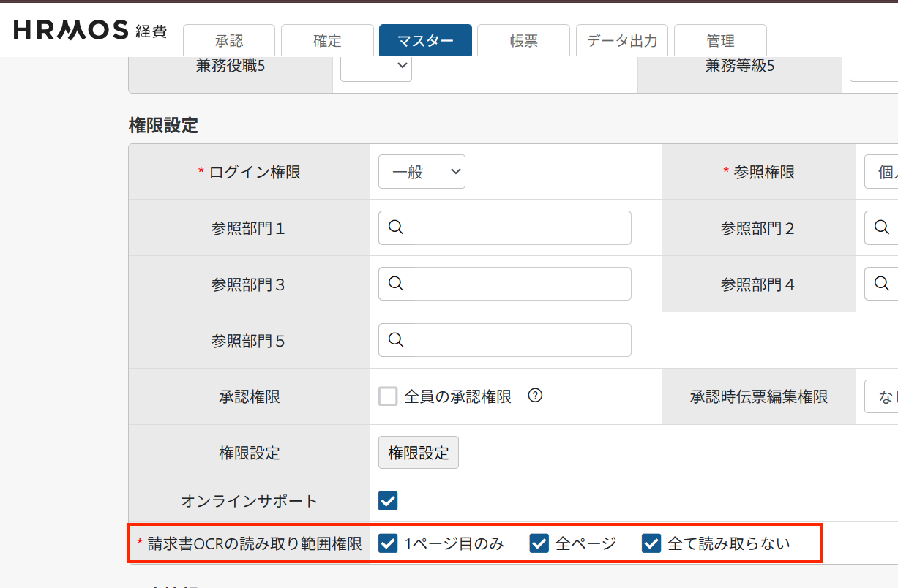898x588 pixels.
Task: Open the 帳票 tab
Action: [523, 41]
